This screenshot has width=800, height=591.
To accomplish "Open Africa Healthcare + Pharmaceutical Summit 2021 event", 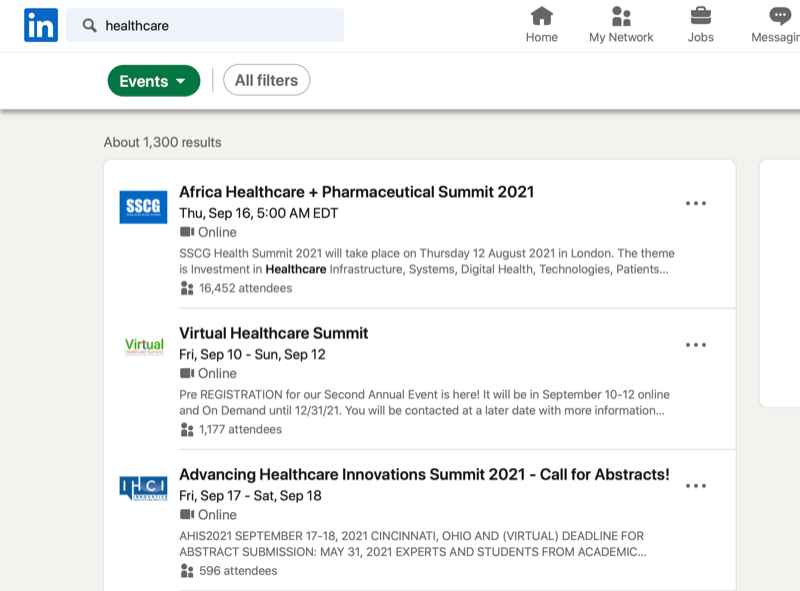I will 356,192.
